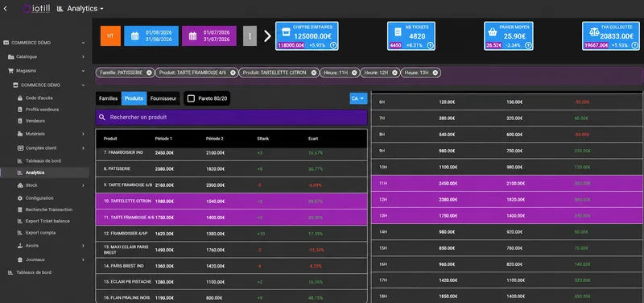This screenshot has width=644, height=303.
Task: Open the CA metric dropdown
Action: [358, 98]
